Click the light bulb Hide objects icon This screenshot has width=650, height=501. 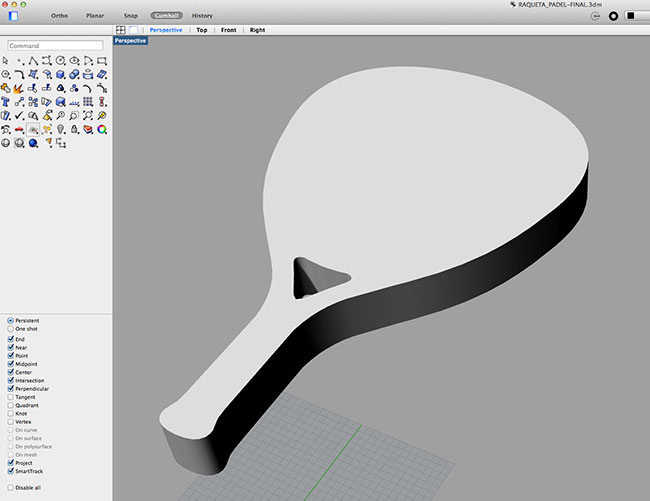tap(61, 129)
